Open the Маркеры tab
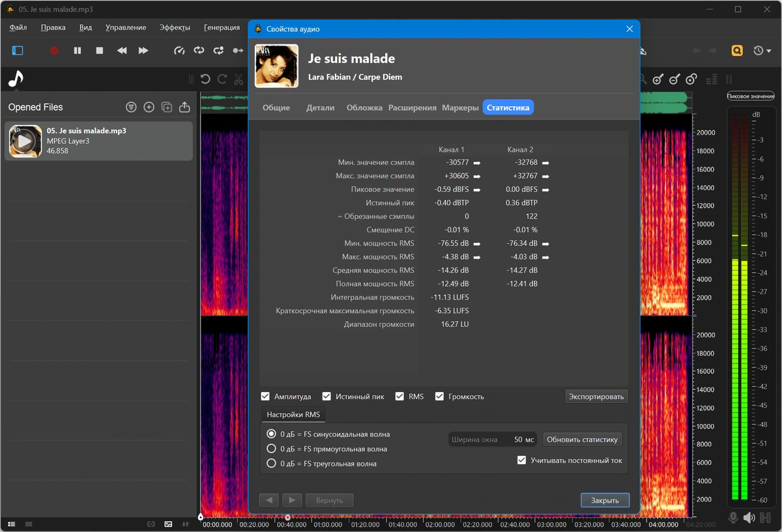The width and height of the screenshot is (782, 532). click(460, 107)
